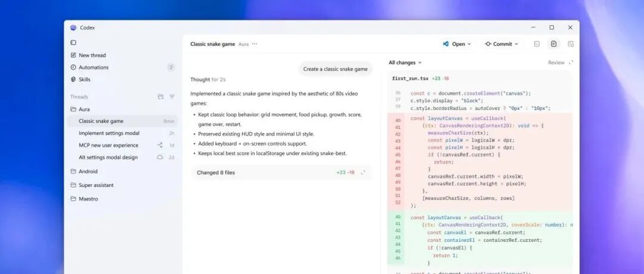644x274 pixels.
Task: Click the Super assistant folder icon
Action: (73, 185)
